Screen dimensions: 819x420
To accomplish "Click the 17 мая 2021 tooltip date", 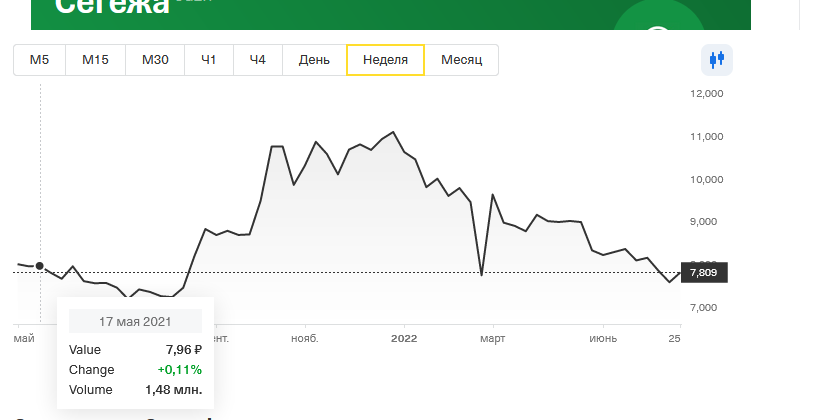I will point(135,321).
